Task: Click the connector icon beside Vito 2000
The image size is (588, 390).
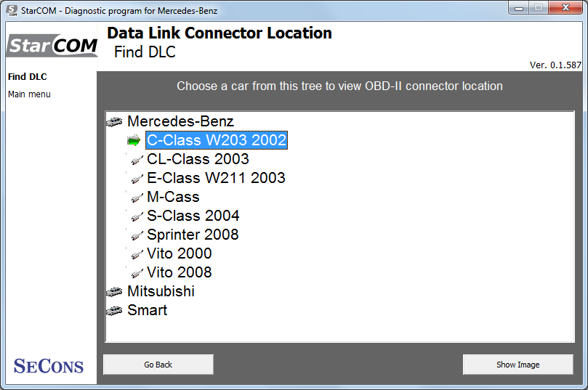Action: tap(137, 254)
